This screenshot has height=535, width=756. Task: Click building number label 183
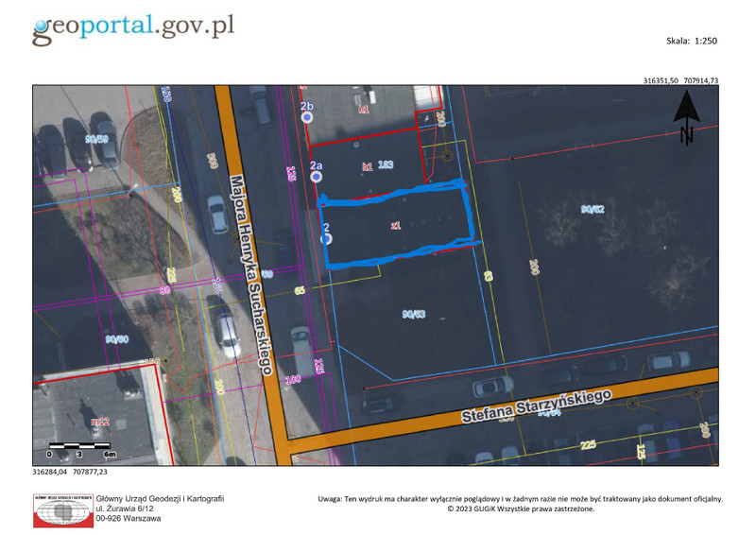385,165
